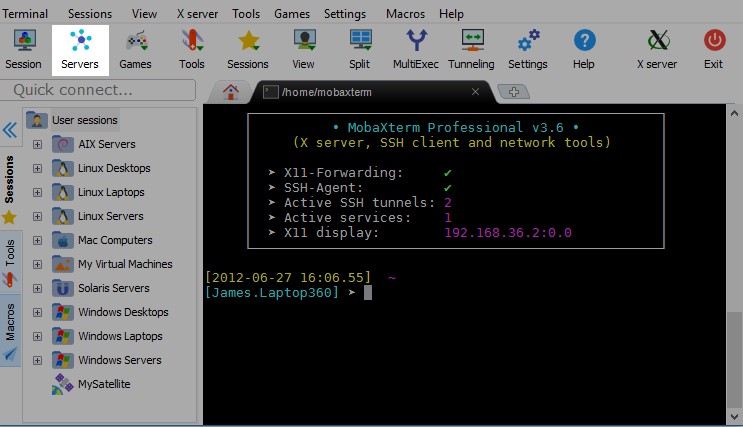743x427 pixels.
Task: Click the Quick connect field
Action: (98, 90)
